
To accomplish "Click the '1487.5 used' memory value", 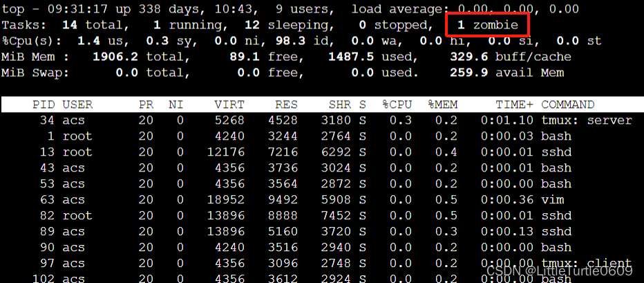I will point(370,57).
